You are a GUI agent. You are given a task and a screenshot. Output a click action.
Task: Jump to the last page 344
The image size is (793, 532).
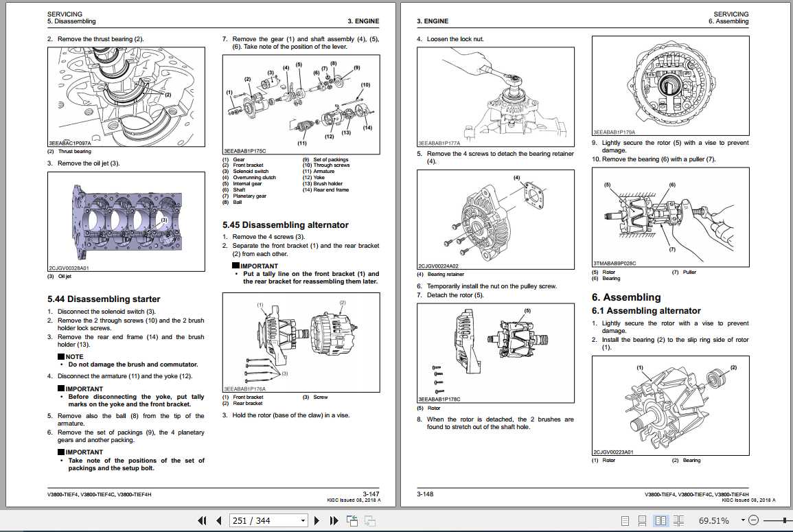click(x=335, y=520)
